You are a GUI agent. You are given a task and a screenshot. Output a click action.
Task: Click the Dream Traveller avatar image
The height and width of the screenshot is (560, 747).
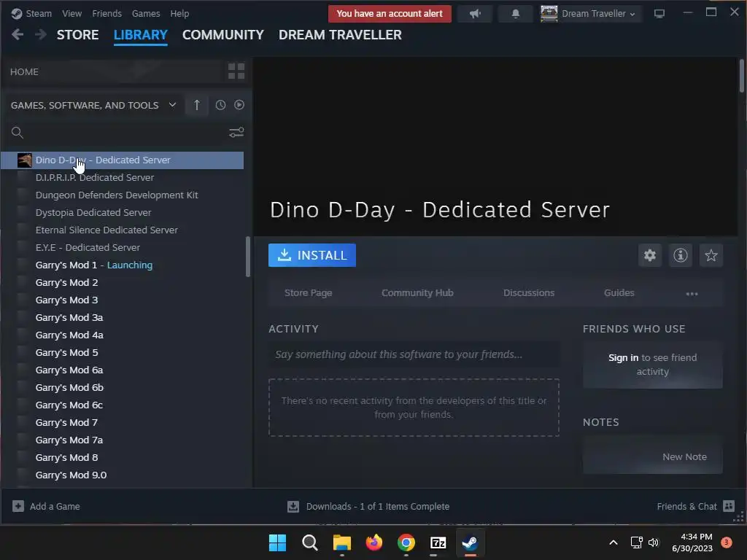(549, 13)
